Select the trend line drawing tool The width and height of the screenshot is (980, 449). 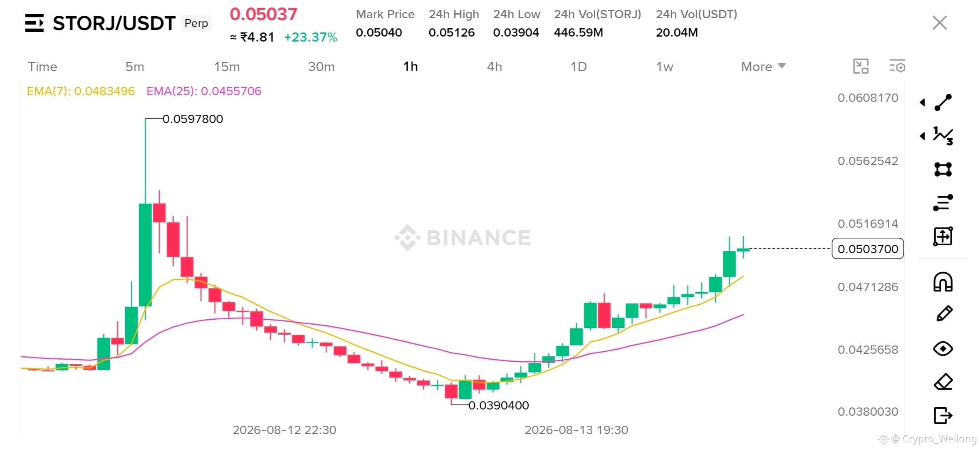(x=943, y=102)
